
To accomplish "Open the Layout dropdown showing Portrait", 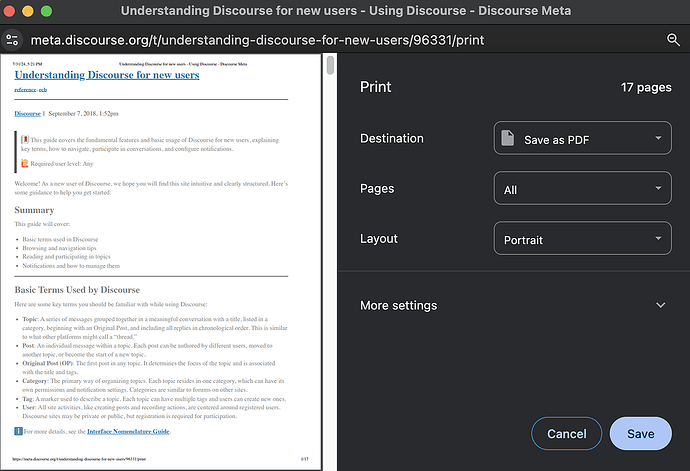I will (582, 238).
